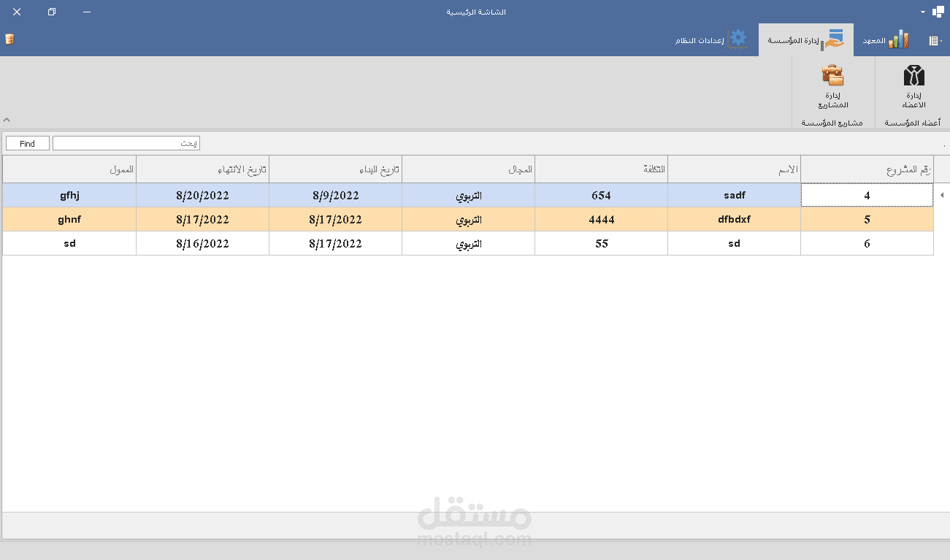The image size is (950, 560).
Task: Open the quick access dropdown arrow in title bar
Action: [x=923, y=12]
